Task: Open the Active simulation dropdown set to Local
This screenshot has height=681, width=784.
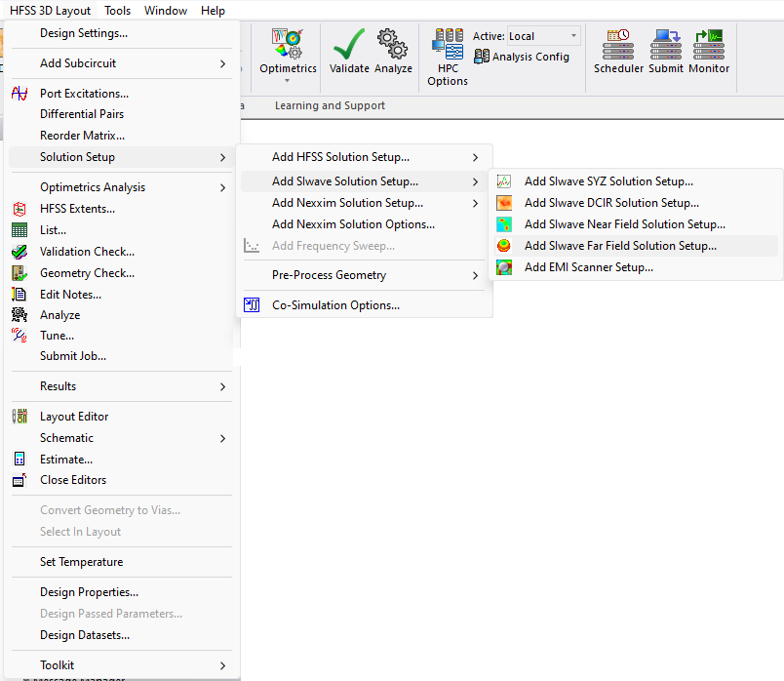Action: coord(543,35)
